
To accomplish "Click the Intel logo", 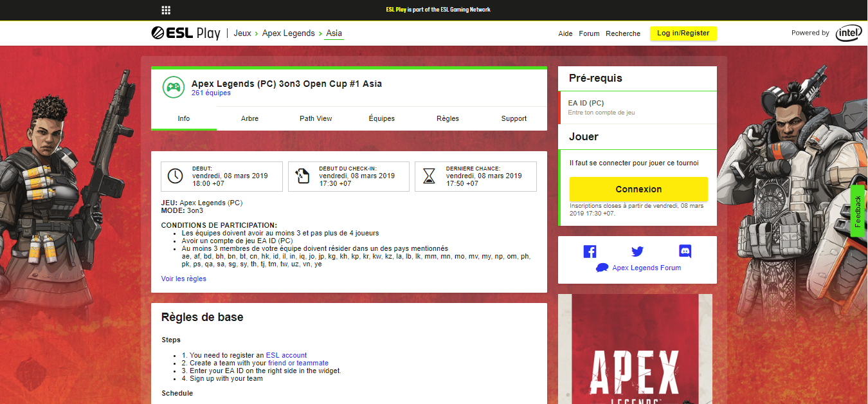I will coord(849,33).
